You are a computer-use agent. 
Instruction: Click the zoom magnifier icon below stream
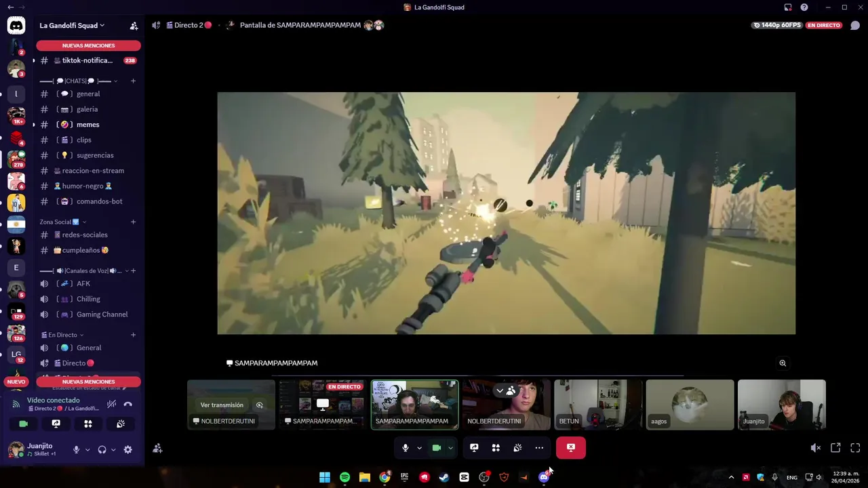(x=783, y=363)
